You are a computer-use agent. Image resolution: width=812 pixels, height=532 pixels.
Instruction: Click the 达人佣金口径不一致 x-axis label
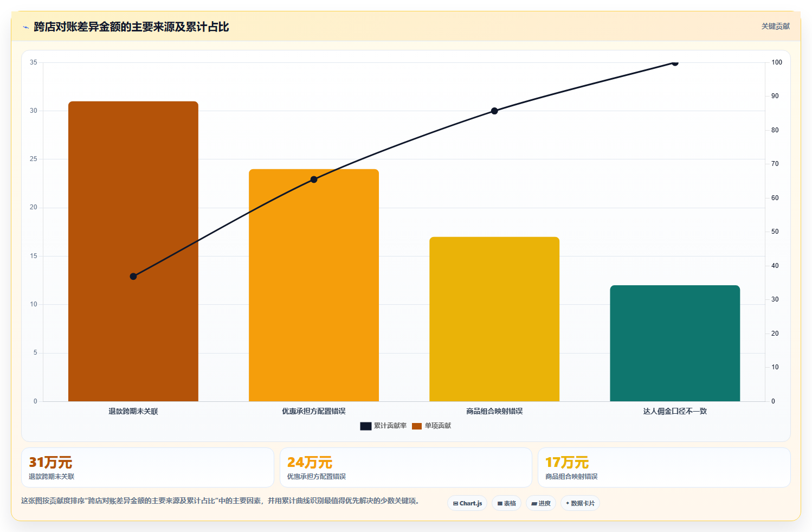coord(675,411)
